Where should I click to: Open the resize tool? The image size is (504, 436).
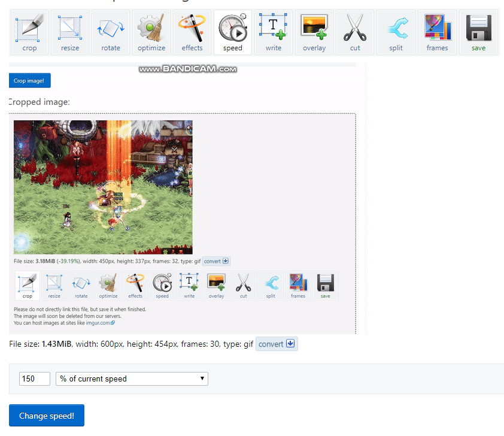(70, 32)
